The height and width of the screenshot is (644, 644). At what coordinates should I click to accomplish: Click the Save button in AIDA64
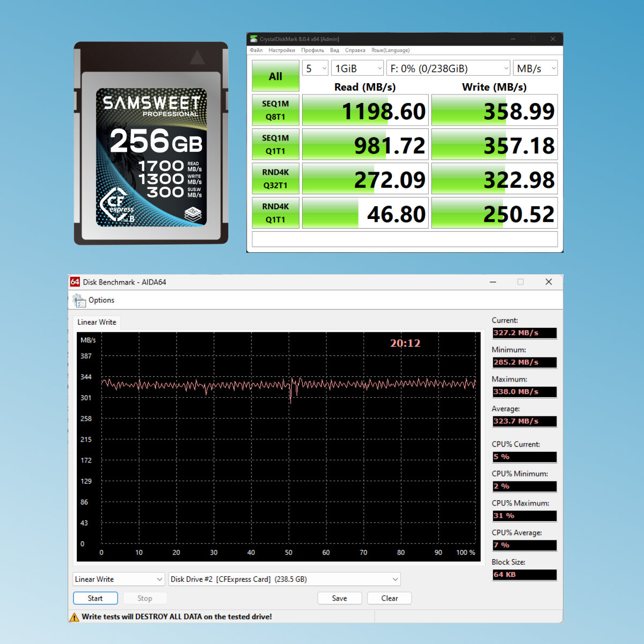340,598
